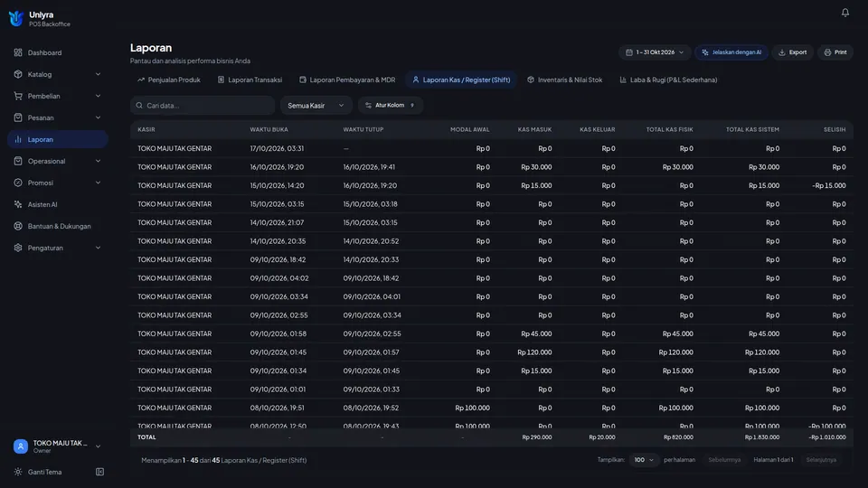This screenshot has width=868, height=488.
Task: Switch to Laporan Pembayaran & MDR tab
Action: [347, 80]
